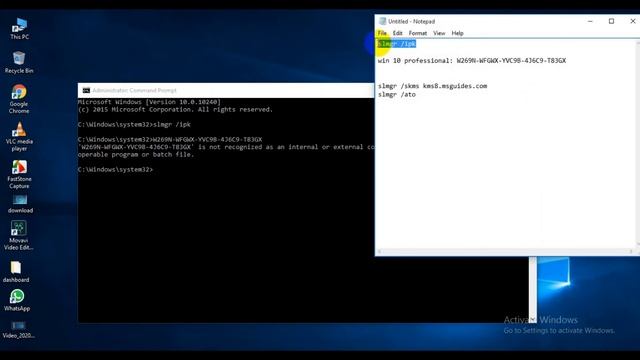
Task: Select Google Chrome desktop shortcut
Action: coord(19,99)
